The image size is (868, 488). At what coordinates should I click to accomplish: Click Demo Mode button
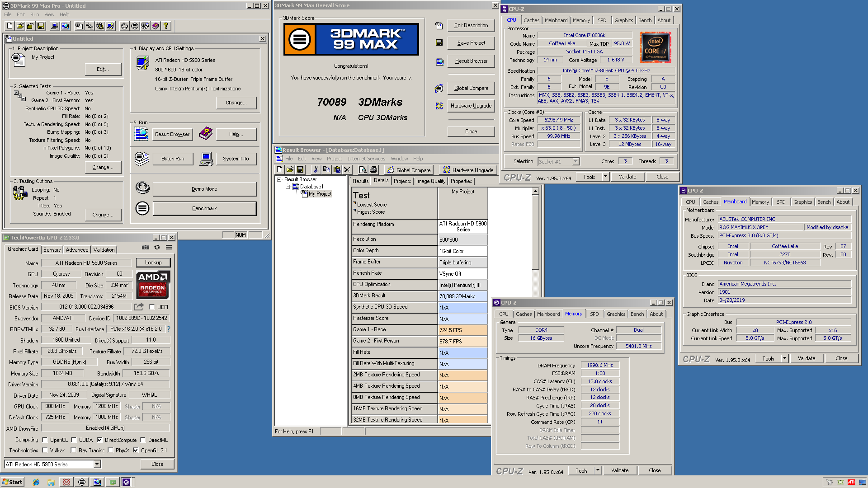[x=204, y=189]
